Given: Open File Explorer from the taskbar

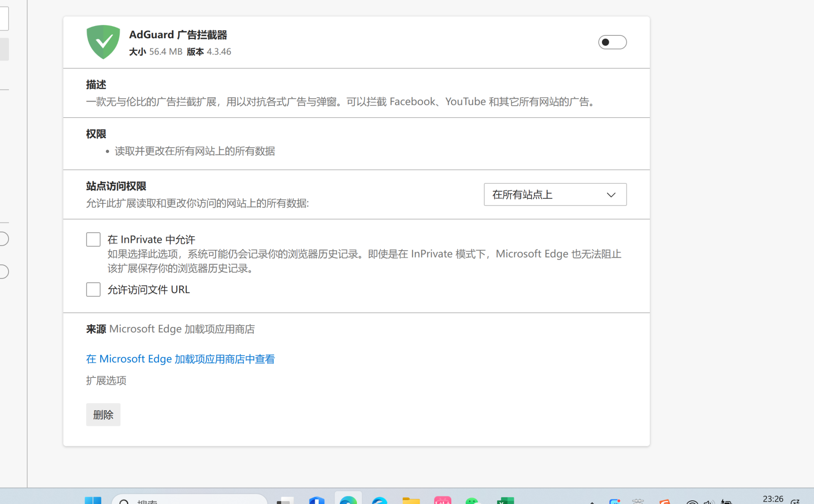Looking at the screenshot, I should (x=411, y=501).
